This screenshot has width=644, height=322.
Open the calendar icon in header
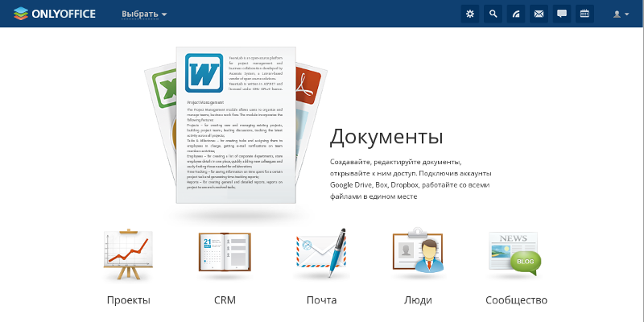(x=584, y=14)
